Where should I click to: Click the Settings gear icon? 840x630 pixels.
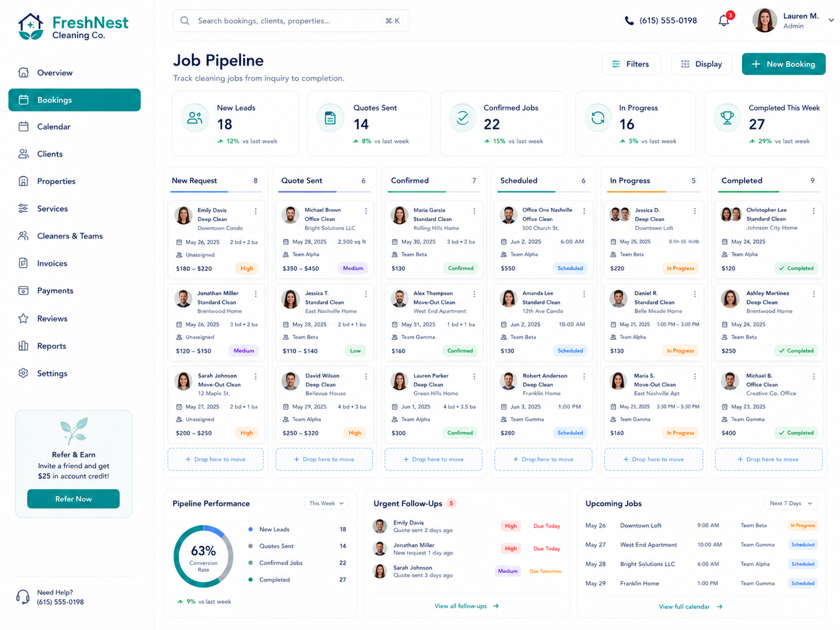23,373
